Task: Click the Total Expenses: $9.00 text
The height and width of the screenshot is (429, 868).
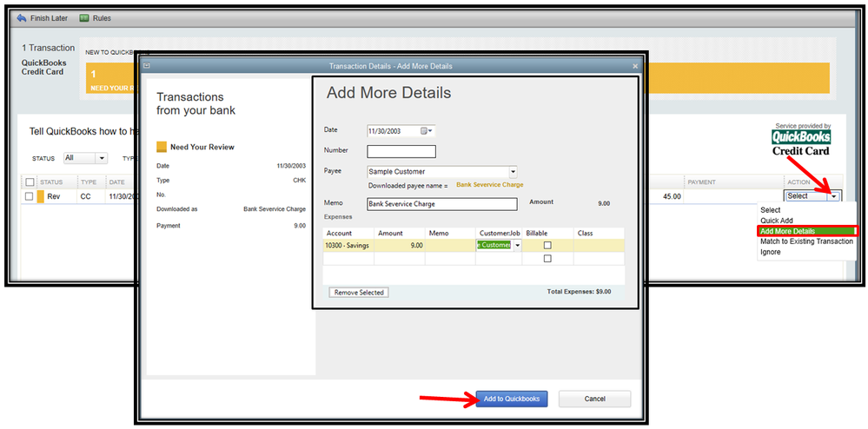Action: [579, 291]
